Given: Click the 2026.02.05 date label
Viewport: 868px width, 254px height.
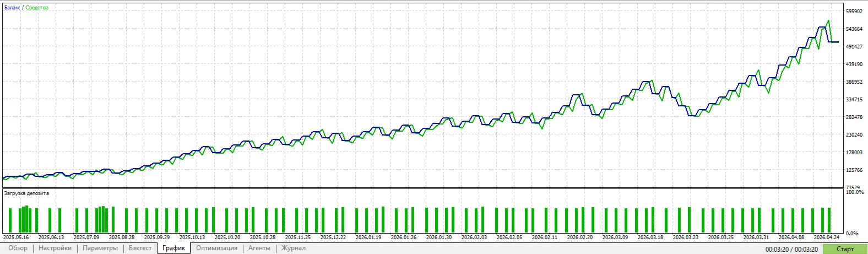Looking at the screenshot, I should 509,237.
